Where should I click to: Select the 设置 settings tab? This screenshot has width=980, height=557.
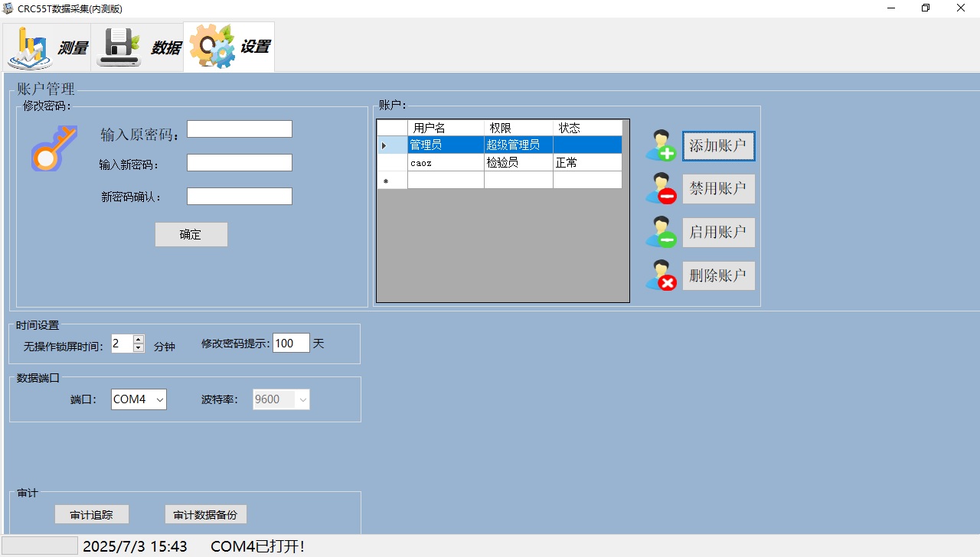point(229,47)
